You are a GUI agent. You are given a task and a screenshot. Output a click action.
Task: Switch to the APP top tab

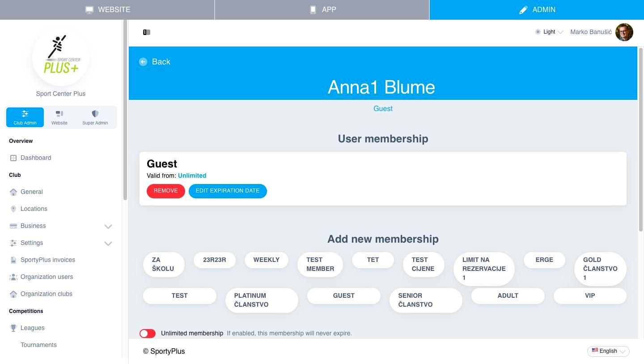click(x=322, y=10)
